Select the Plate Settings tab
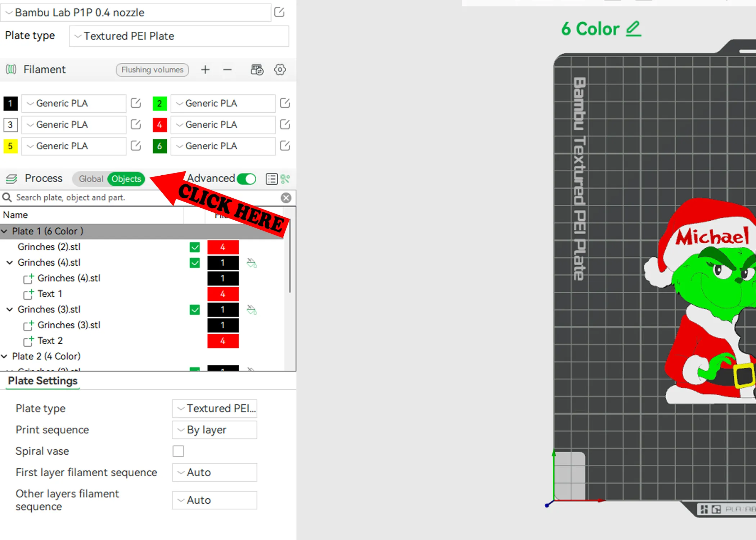 43,381
